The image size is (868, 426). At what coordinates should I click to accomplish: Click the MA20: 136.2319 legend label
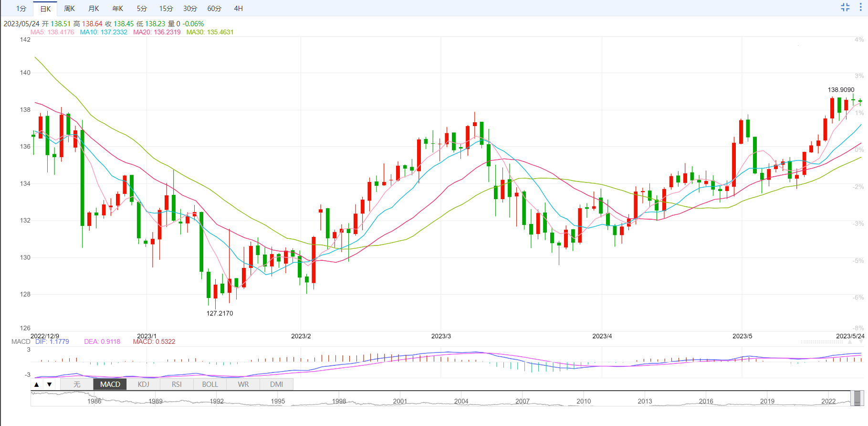tap(157, 32)
